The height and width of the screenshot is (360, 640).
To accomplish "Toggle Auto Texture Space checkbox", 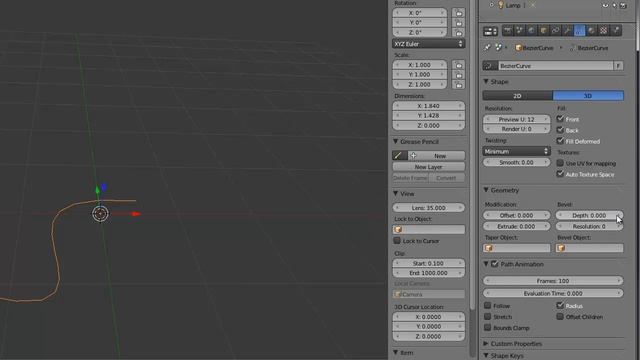I will 560,174.
